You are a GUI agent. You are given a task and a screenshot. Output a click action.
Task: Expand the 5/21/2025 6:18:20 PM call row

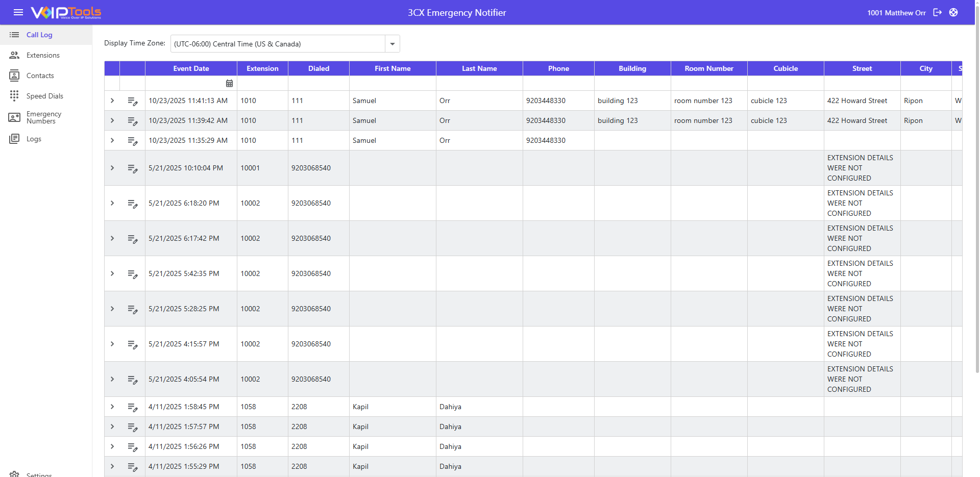point(112,203)
